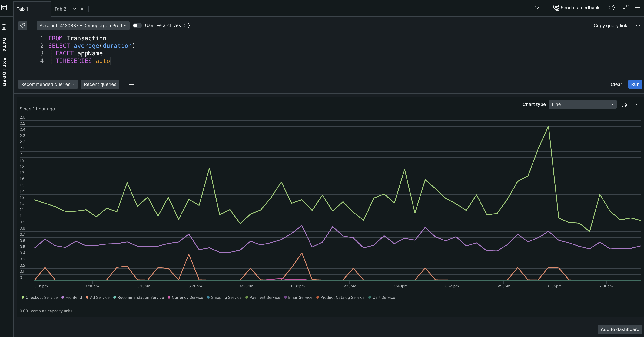Click Ad Service legend color dot
This screenshot has height=337, width=644.
pyautogui.click(x=87, y=297)
